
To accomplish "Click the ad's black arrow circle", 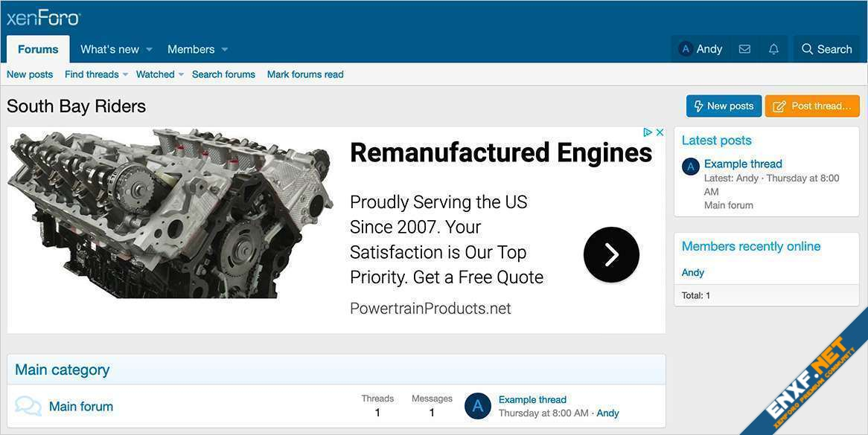I will pyautogui.click(x=611, y=255).
